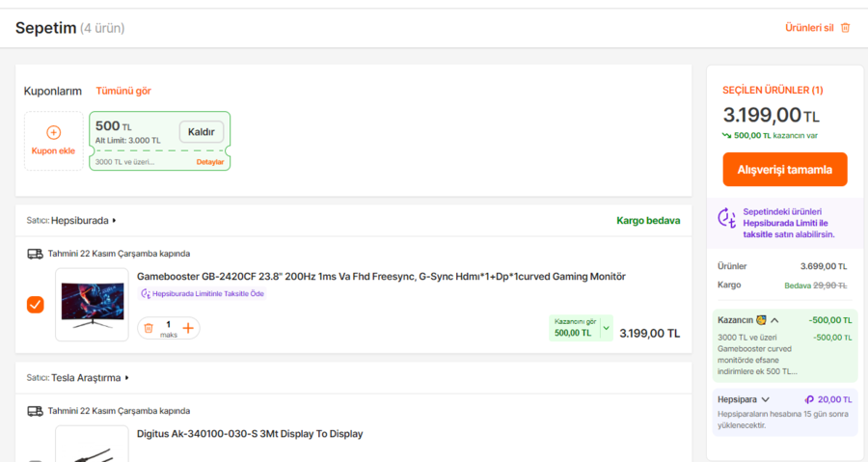Open seller Hepsiburada arrow link
868x462 pixels.
coord(114,221)
